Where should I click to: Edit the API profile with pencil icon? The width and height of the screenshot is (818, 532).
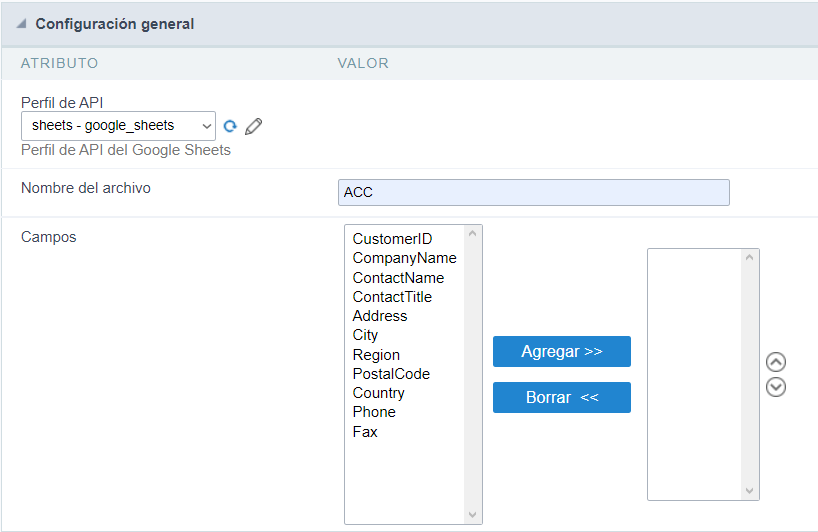[x=254, y=126]
